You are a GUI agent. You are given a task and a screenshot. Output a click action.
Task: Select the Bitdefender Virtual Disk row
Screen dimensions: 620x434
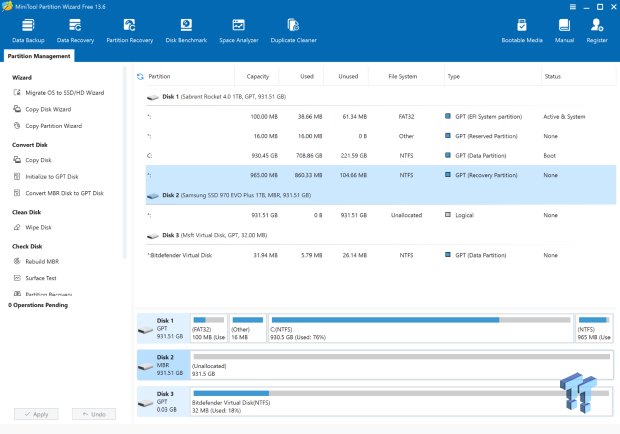[x=381, y=255]
